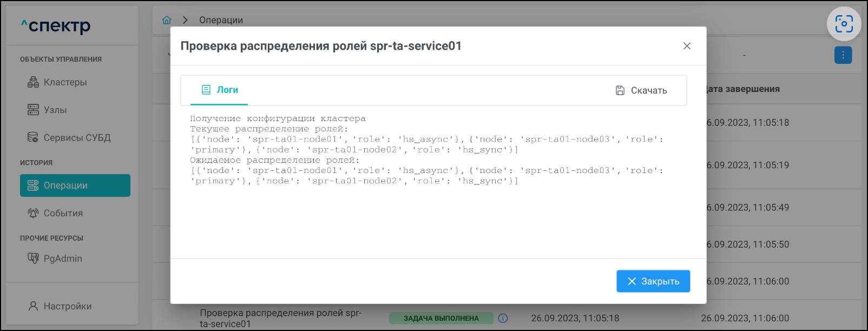Click the ЗАДАЧА ВЫПОЛНЕНА status badge
Screen dimensions: 868x331
click(441, 318)
